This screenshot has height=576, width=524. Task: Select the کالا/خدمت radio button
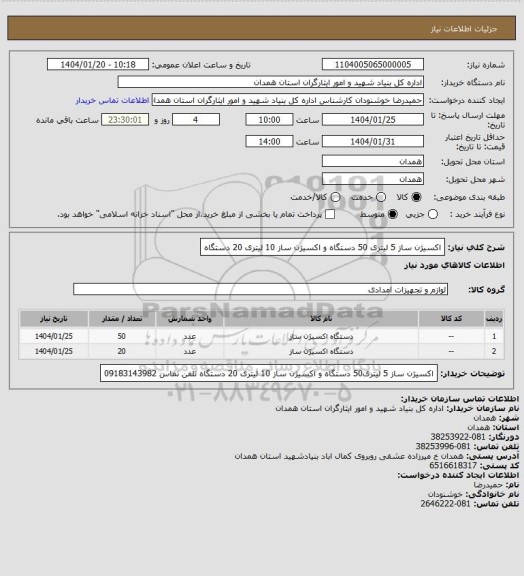tap(335, 197)
